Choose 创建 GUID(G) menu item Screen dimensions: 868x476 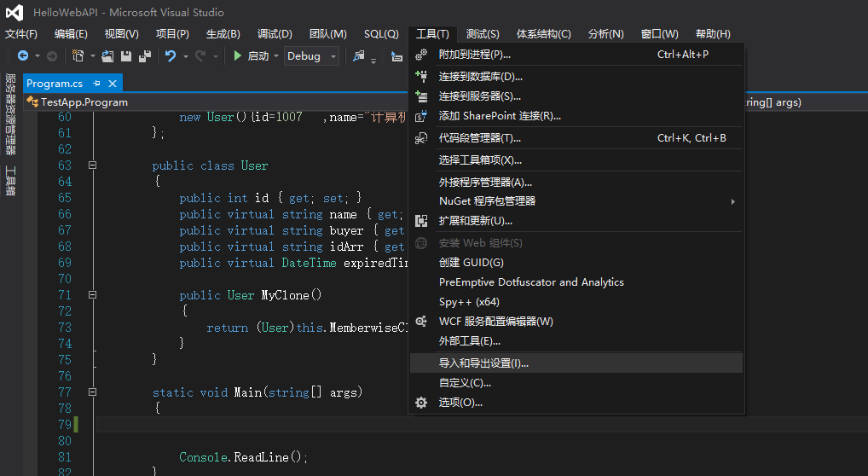coord(576,263)
